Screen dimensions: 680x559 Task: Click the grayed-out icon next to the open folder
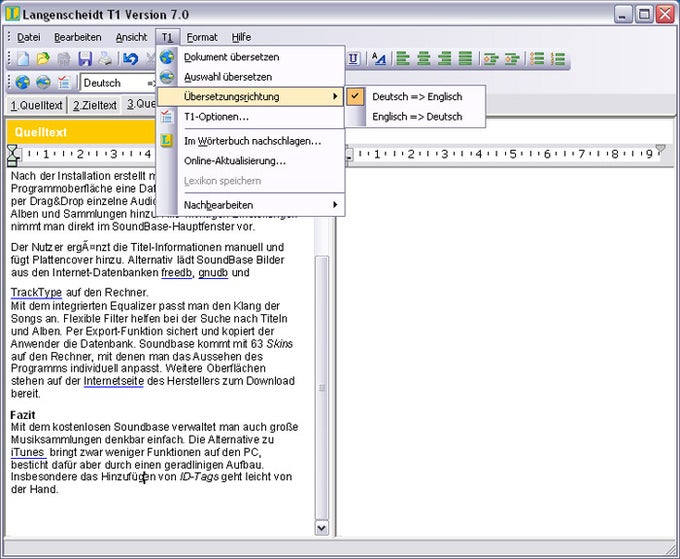pos(64,59)
